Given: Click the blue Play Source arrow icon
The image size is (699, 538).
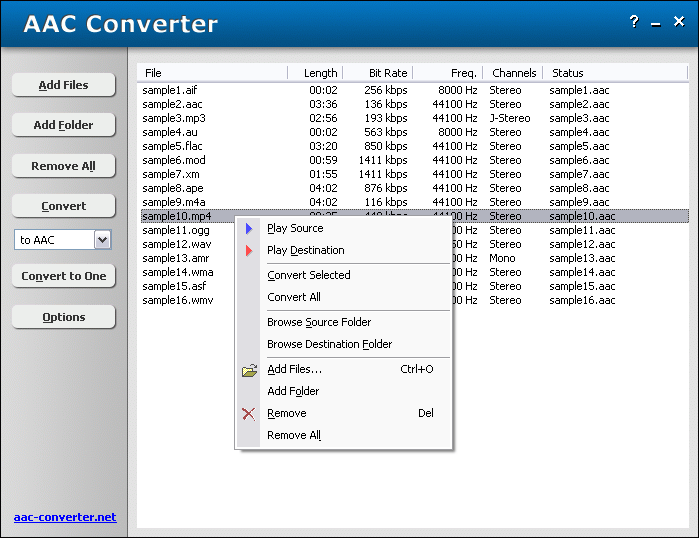Looking at the screenshot, I should coord(249,229).
